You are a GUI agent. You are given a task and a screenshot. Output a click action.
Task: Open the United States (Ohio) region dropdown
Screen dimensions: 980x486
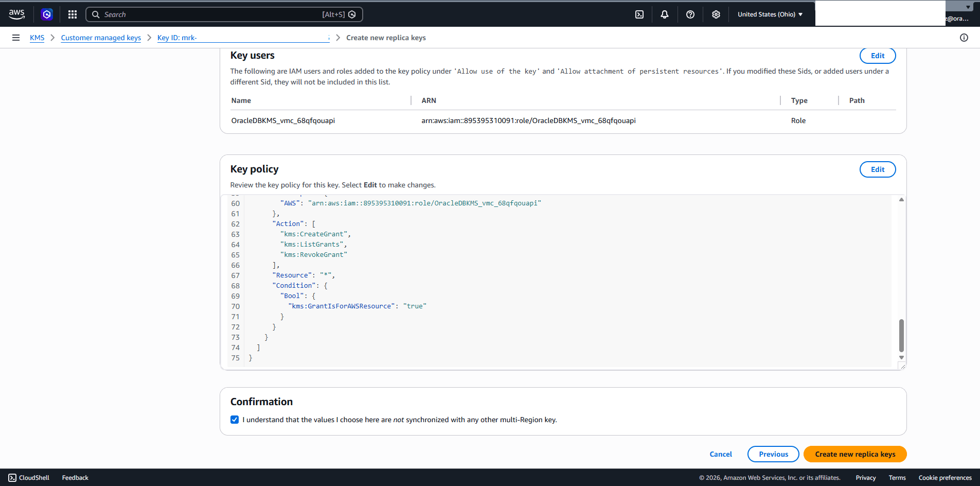click(x=770, y=14)
